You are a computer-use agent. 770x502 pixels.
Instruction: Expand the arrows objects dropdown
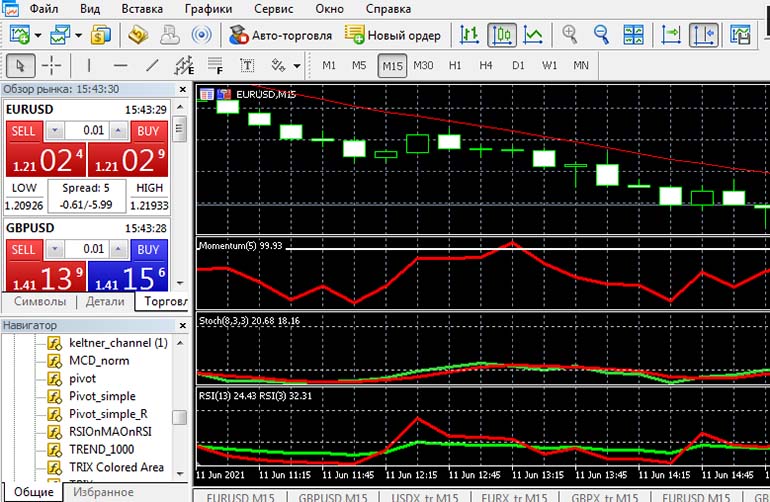click(x=297, y=66)
